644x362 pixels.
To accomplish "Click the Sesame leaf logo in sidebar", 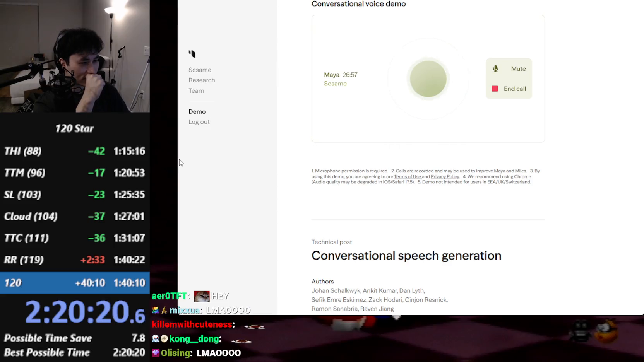I will pyautogui.click(x=192, y=54).
